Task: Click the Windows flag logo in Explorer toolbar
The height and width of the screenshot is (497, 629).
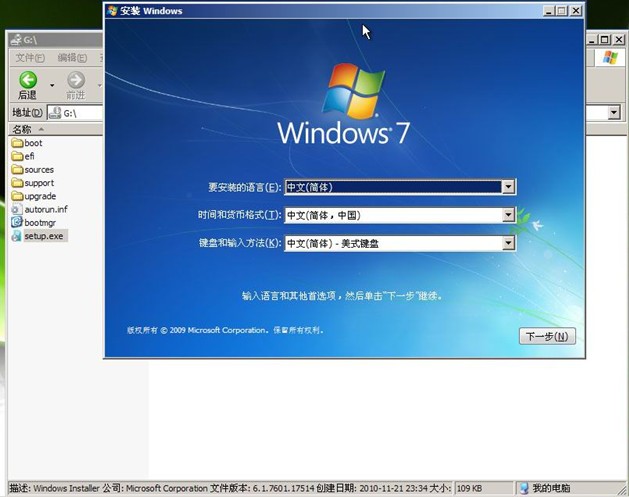Action: pyautogui.click(x=610, y=58)
